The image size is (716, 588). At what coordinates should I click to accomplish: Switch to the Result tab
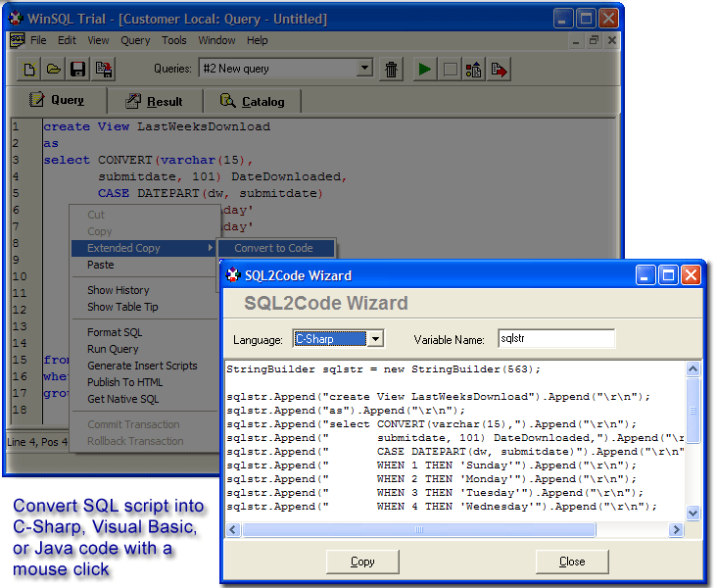tap(156, 101)
